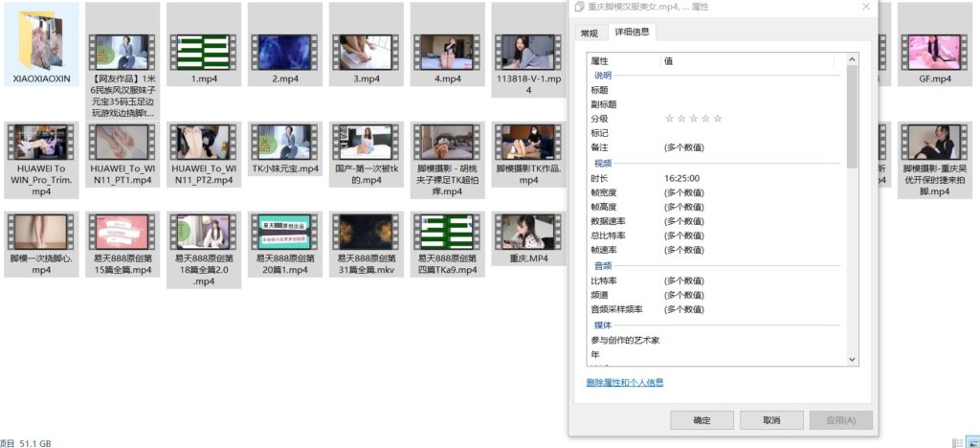Image resolution: width=980 pixels, height=448 pixels.
Task: Click the 标题 value field
Action: 746,90
